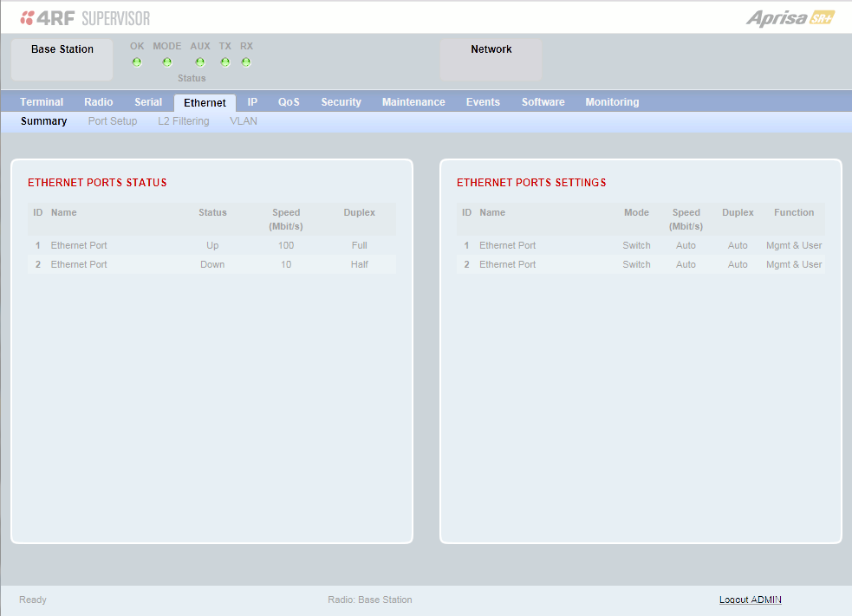This screenshot has height=616, width=852.
Task: Click 'Mgmt & User' for port 1
Action: 794,245
